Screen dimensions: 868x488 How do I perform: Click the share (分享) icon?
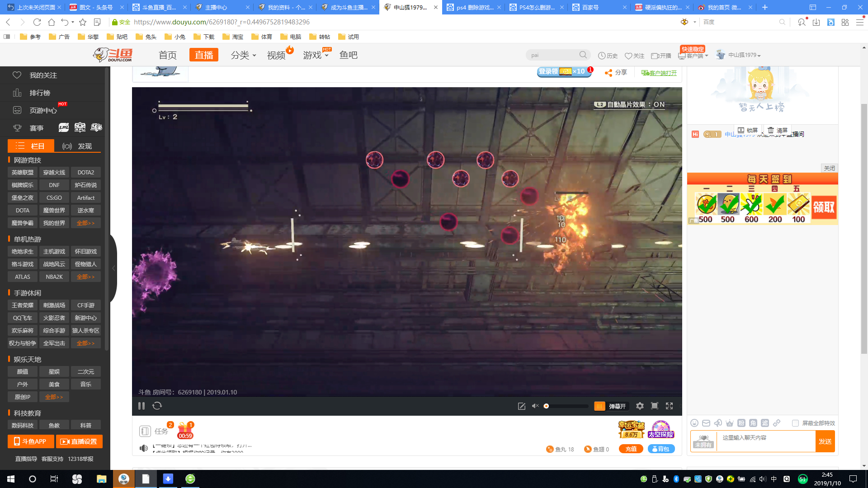(x=609, y=73)
